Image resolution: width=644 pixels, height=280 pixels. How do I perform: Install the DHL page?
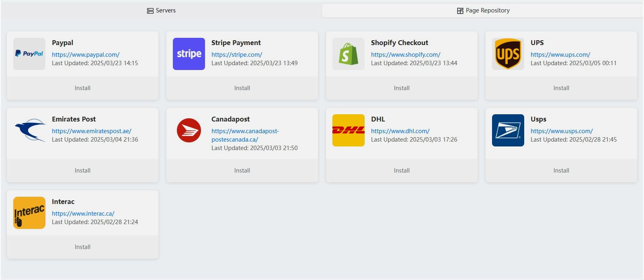402,171
